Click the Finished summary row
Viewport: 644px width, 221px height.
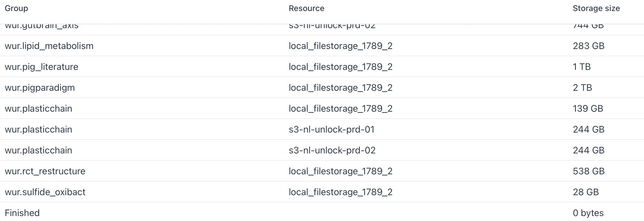(x=322, y=213)
